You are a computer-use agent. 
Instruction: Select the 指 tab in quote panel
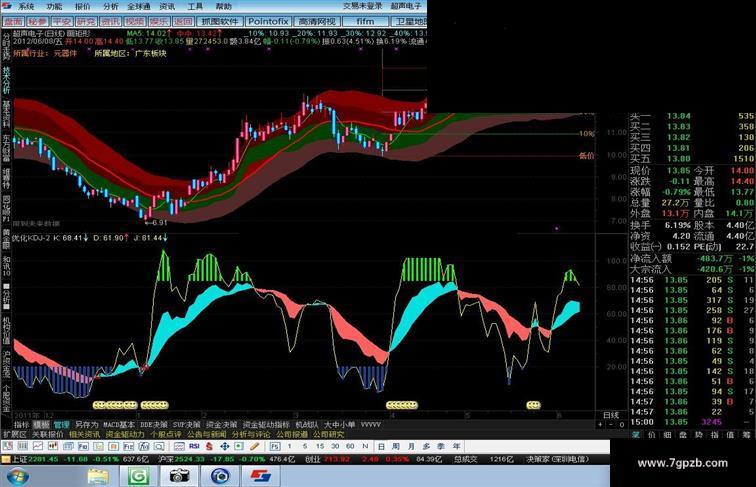click(715, 434)
